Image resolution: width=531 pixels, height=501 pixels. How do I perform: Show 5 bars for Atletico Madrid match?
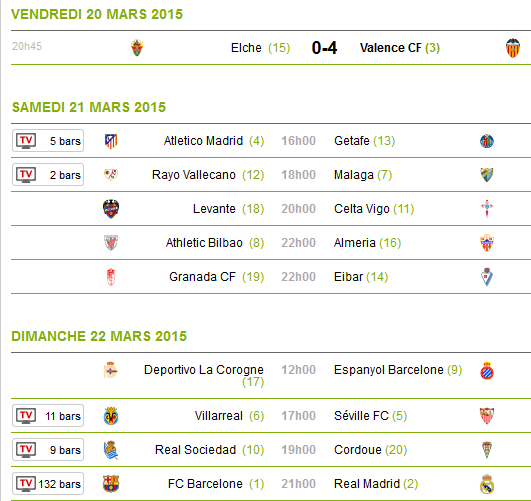click(x=48, y=141)
